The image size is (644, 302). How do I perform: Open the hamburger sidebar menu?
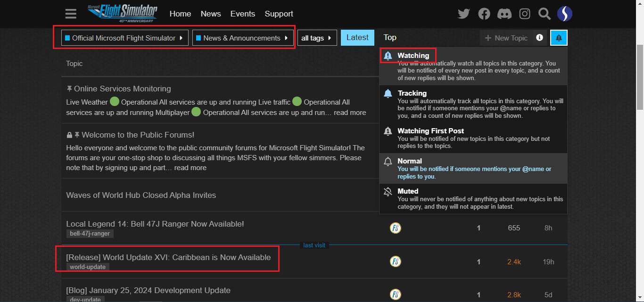coord(71,14)
